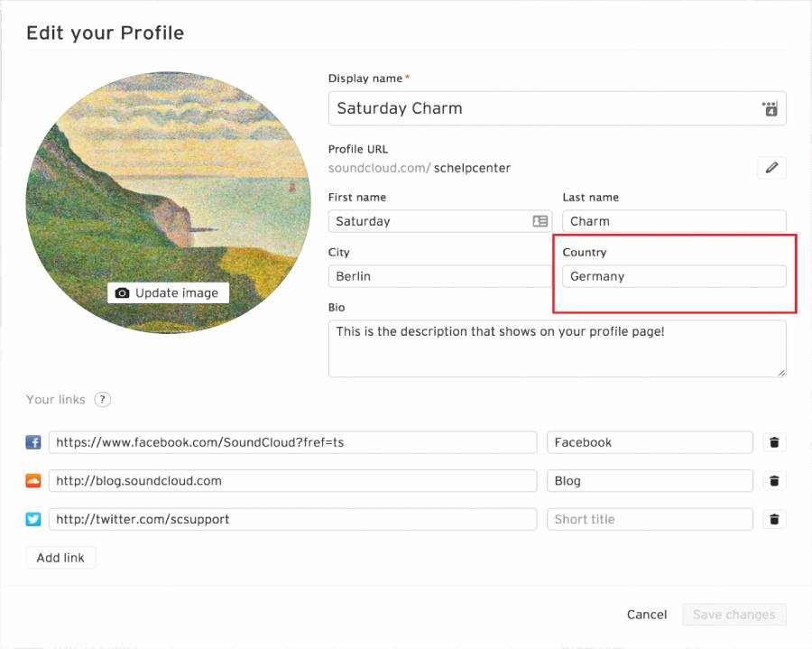Click the schelpcenter profile URL text
The height and width of the screenshot is (649, 812).
[472, 168]
